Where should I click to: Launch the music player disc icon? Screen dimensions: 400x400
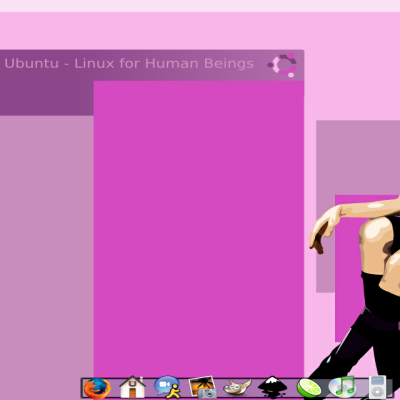pyautogui.click(x=342, y=387)
